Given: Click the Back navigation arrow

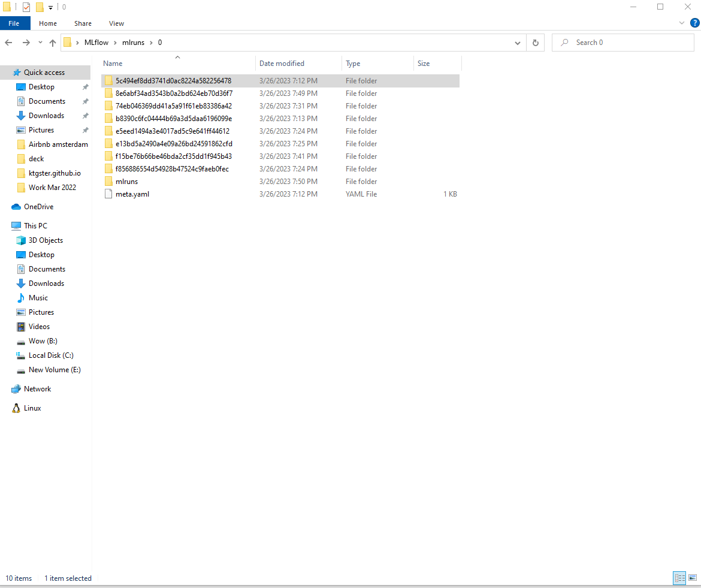Looking at the screenshot, I should tap(8, 43).
